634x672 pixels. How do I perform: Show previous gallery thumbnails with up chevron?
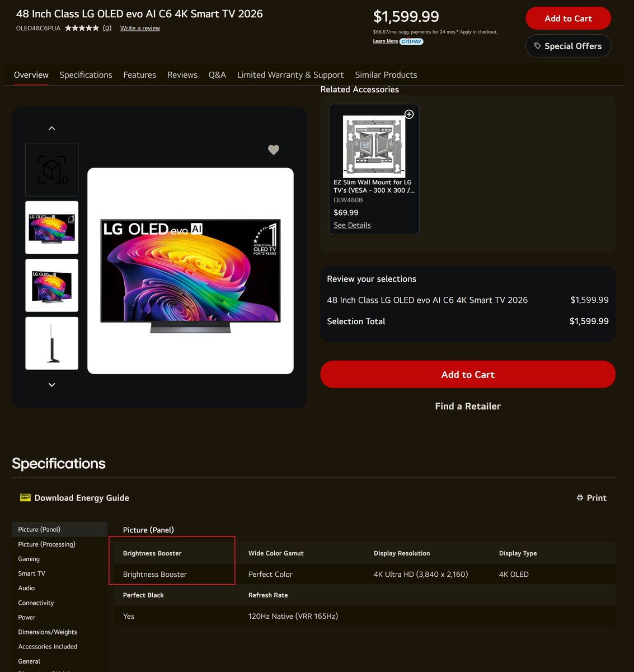tap(51, 128)
